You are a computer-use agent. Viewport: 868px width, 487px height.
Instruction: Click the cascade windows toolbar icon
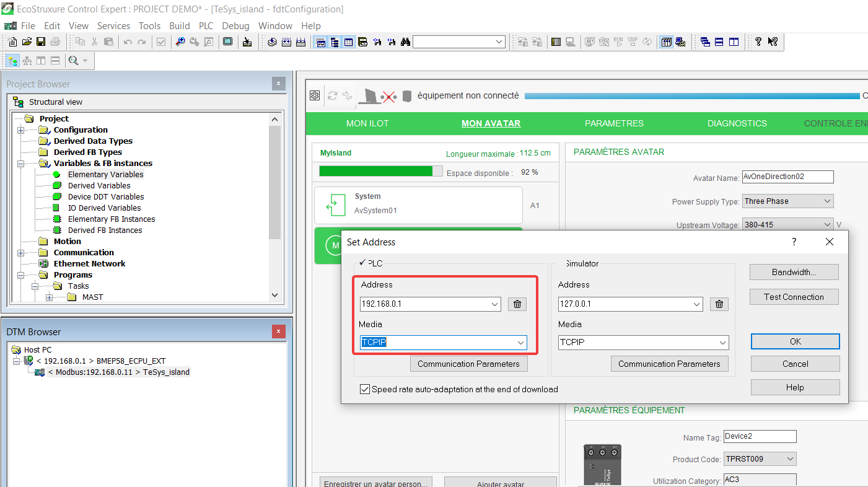click(705, 42)
